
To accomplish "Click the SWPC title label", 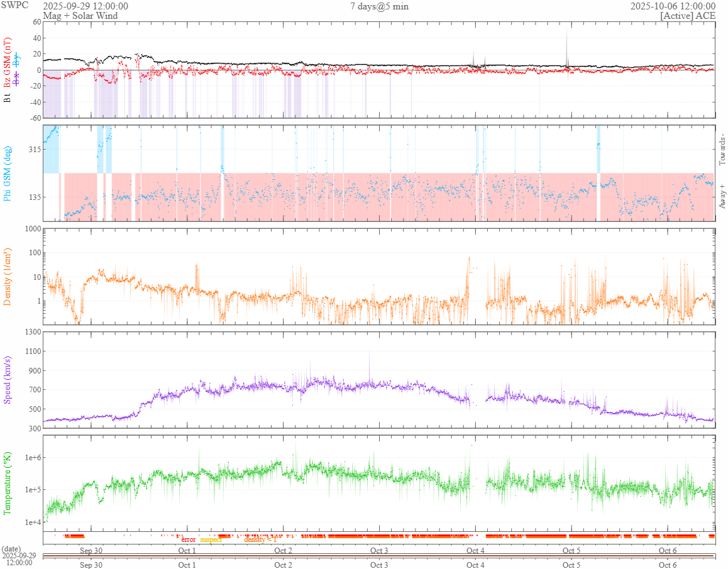I will 15,6.
